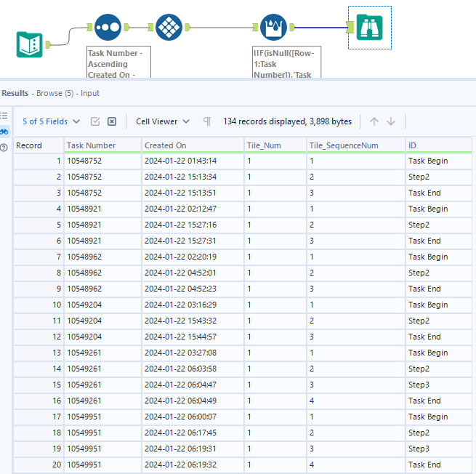Select the Tile tool node
476x474 pixels.
169,28
